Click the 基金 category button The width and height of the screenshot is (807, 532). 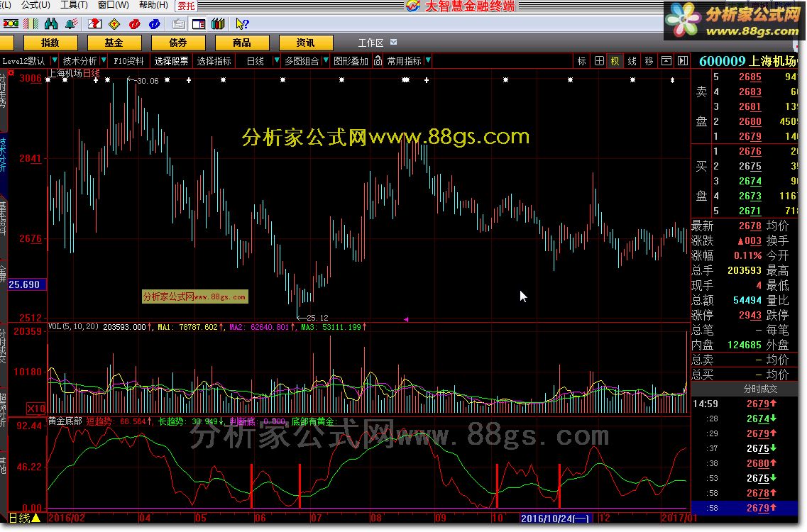(114, 43)
